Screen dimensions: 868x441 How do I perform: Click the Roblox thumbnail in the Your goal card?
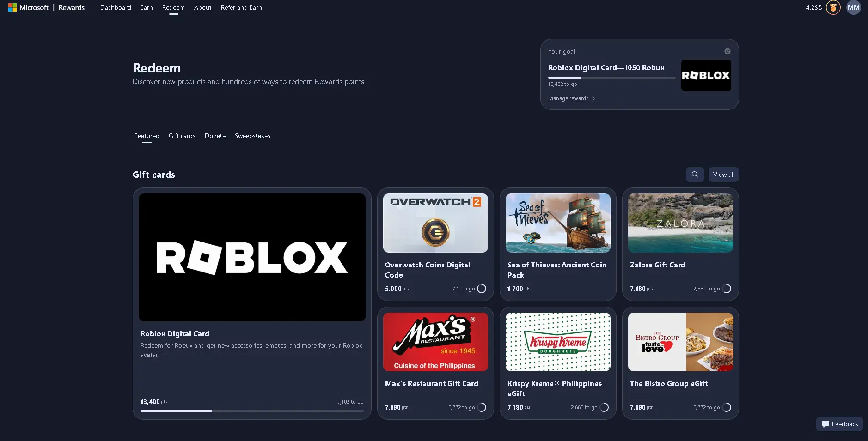pos(706,75)
